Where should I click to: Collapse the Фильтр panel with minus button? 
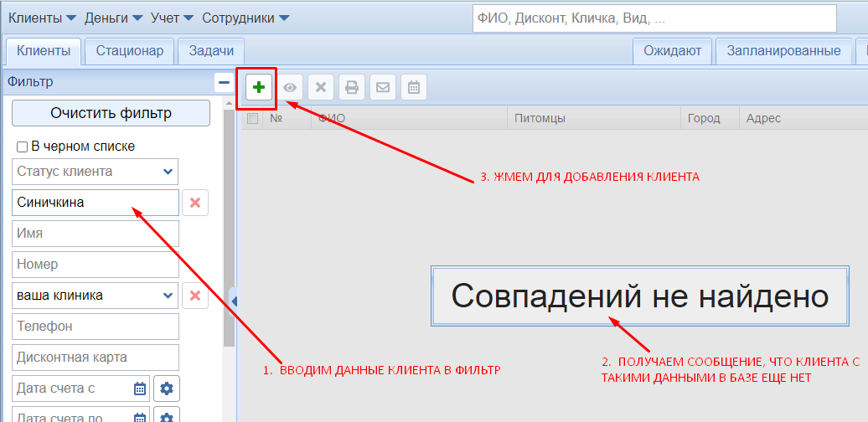[224, 82]
